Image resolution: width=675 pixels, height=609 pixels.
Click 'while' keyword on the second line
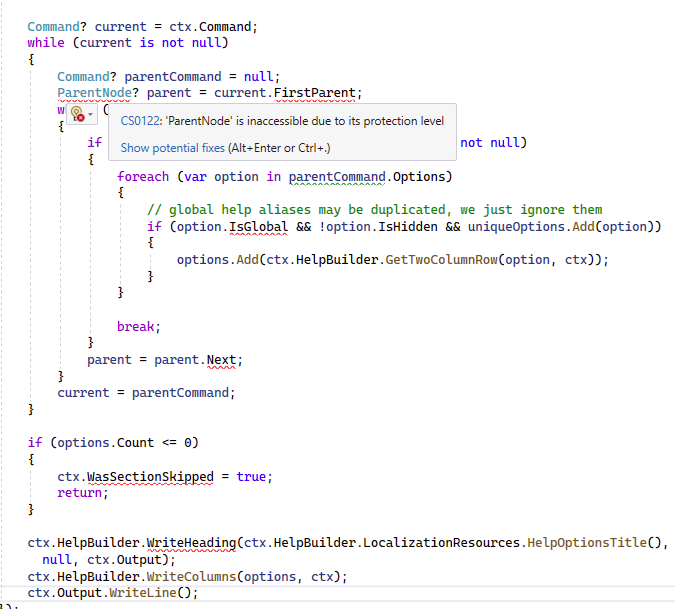(x=46, y=43)
